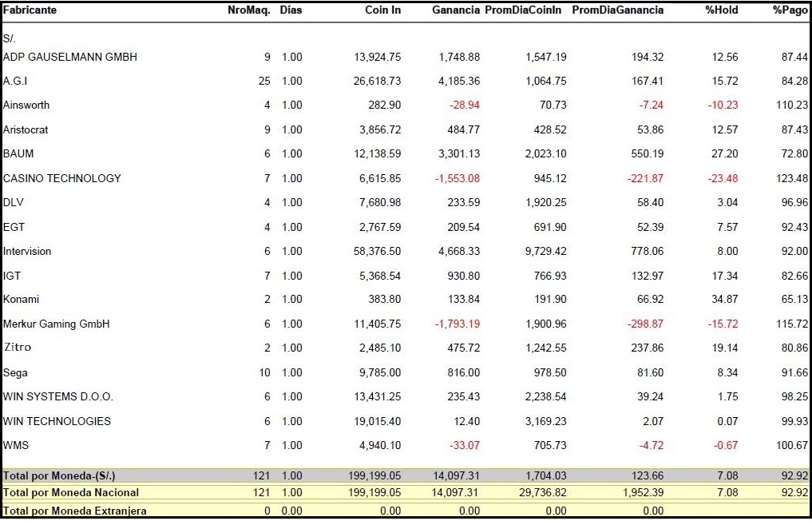Select the Konami manufacturer name
812x521 pixels.
[x=22, y=299]
